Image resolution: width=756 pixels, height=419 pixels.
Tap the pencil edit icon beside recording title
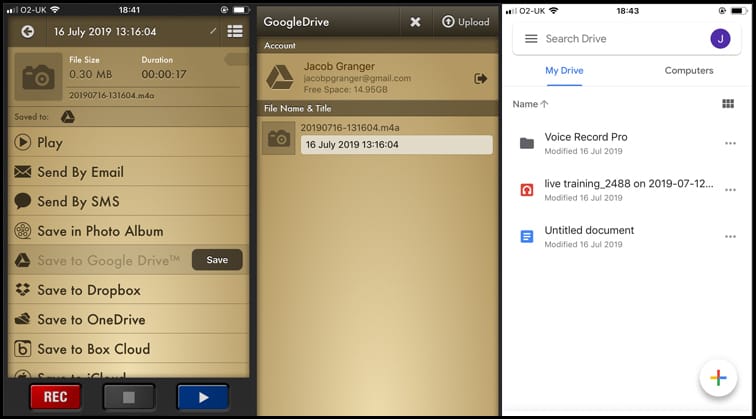click(x=213, y=31)
